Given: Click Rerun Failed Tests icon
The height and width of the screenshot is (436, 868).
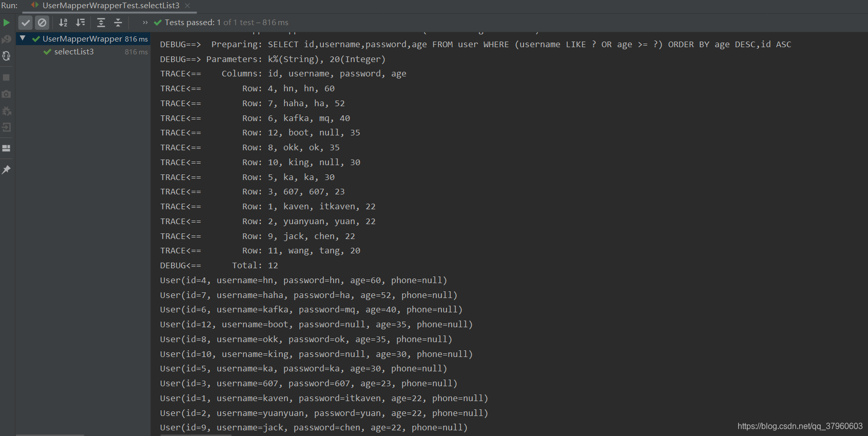Looking at the screenshot, I should [7, 39].
